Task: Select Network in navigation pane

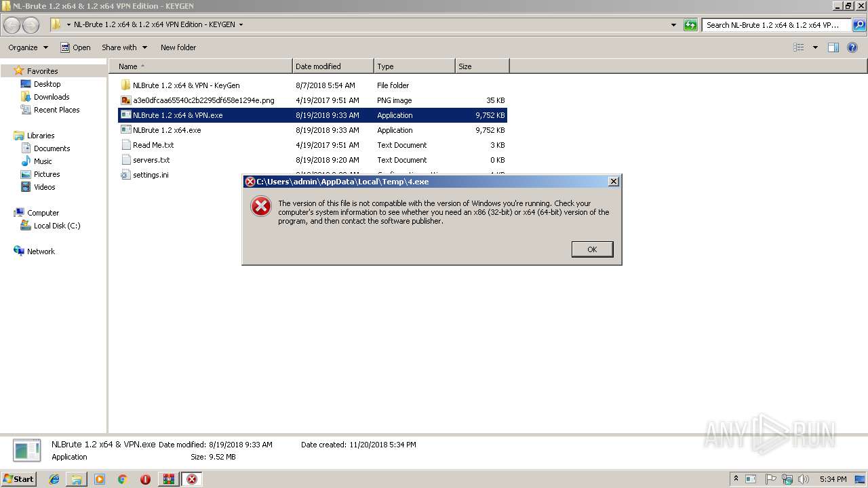Action: pos(41,251)
